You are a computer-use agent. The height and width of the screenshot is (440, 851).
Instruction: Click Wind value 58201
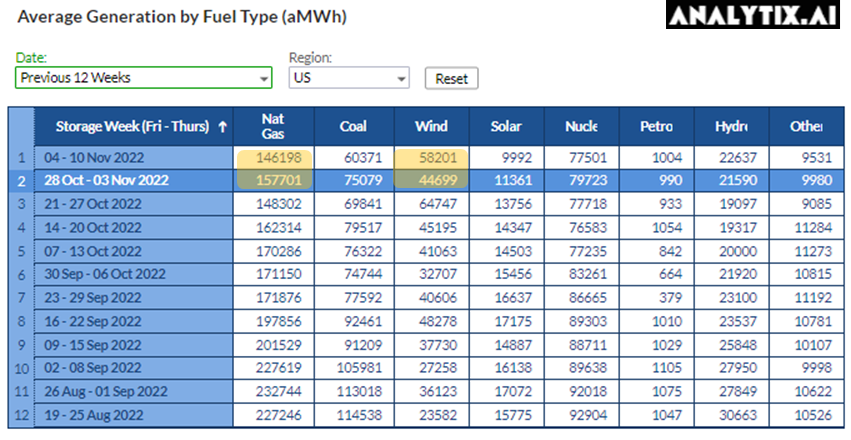(438, 158)
